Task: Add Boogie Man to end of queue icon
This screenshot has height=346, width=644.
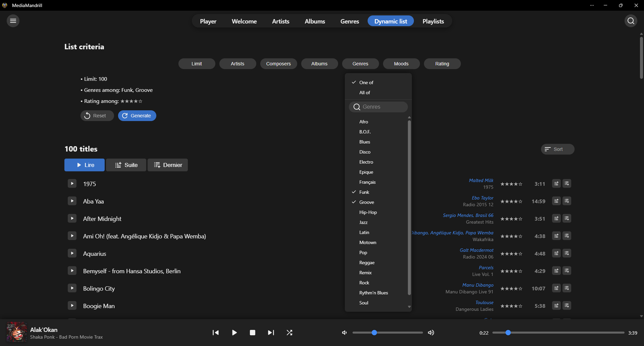Action: point(567,306)
